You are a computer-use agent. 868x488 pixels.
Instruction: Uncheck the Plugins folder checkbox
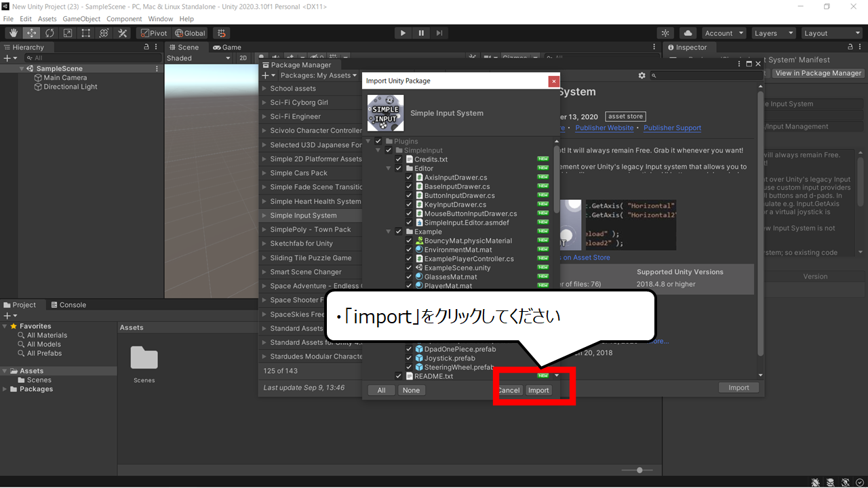click(x=378, y=142)
